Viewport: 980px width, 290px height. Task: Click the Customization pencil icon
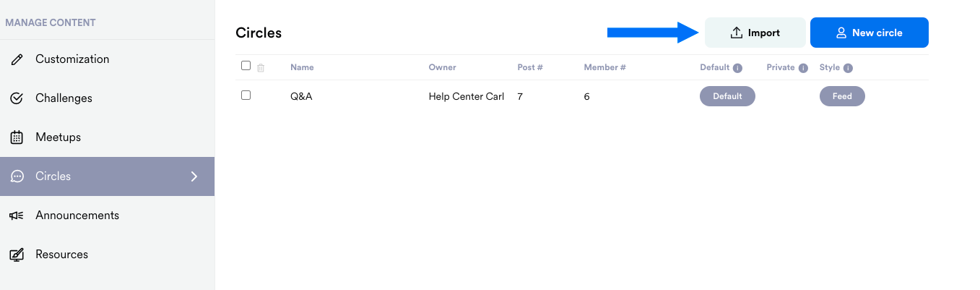17,59
